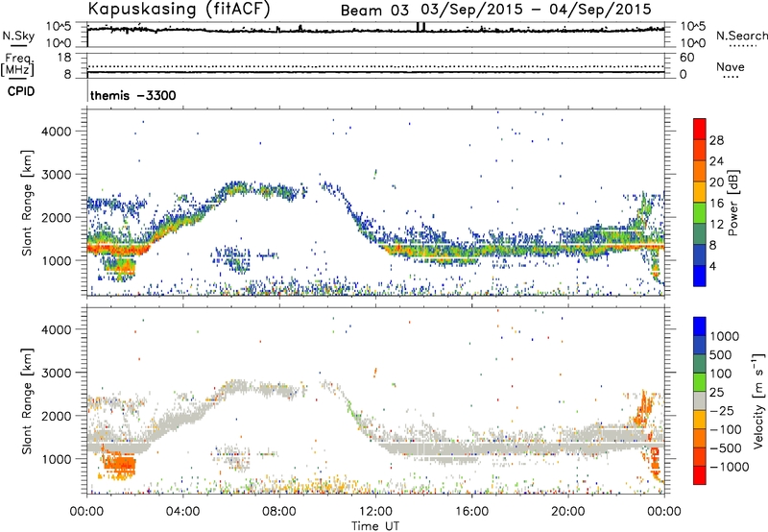Pick the gray segment of Velocity color bar
This screenshot has width=768, height=532.
point(700,400)
